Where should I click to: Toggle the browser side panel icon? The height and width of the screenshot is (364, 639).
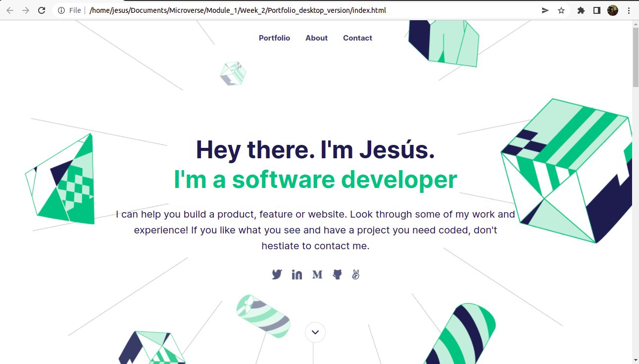[x=597, y=10]
